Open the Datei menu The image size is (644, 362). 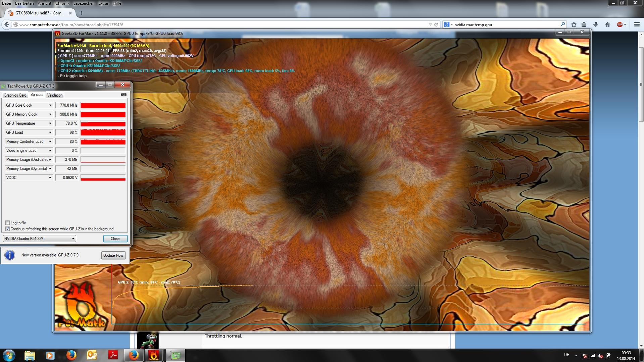(6, 3)
